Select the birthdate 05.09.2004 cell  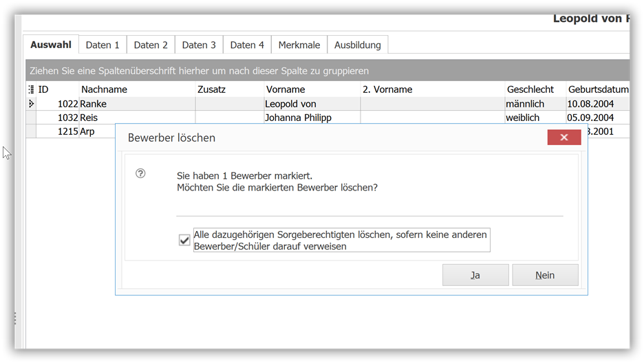coord(598,118)
